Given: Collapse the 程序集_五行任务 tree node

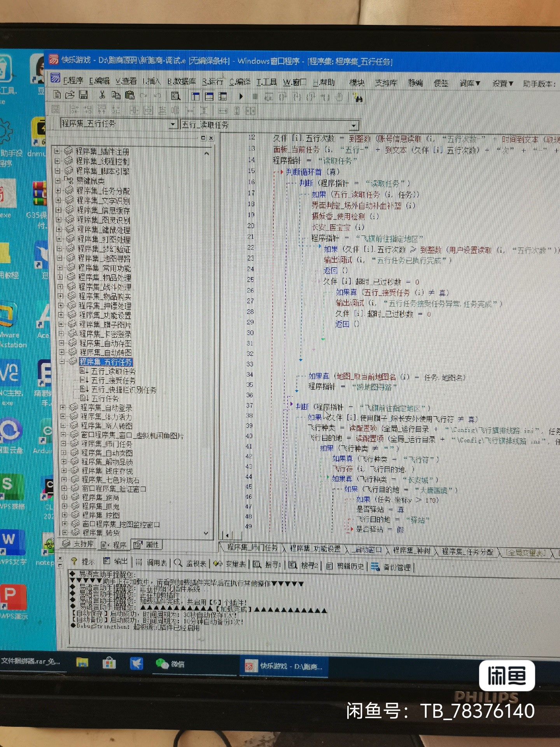Looking at the screenshot, I should pos(62,362).
